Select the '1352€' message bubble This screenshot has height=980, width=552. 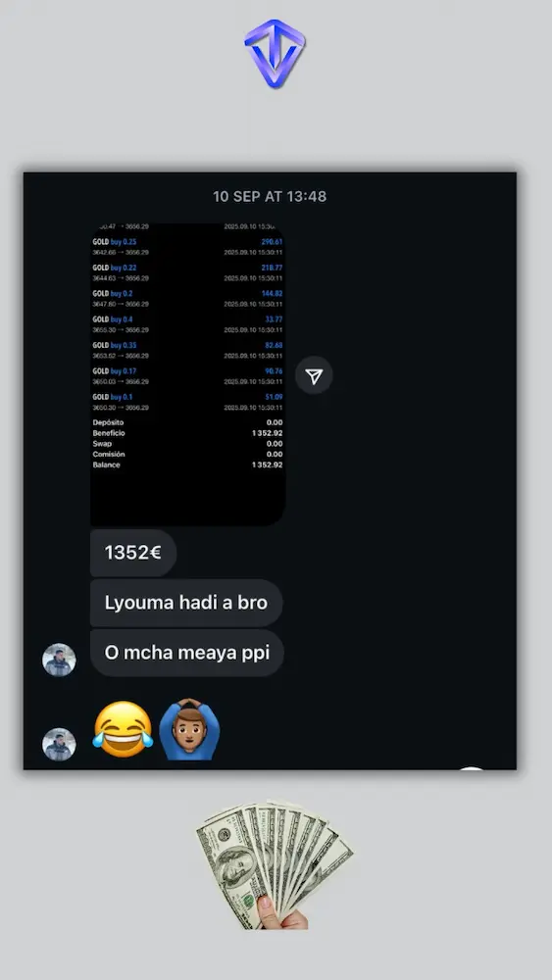pos(133,553)
